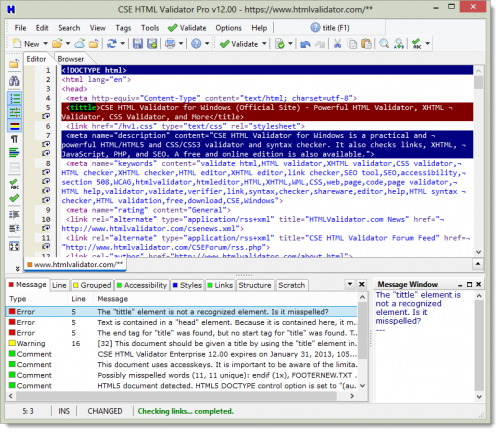The image size is (500, 433).
Task: Open the Tags menu
Action: click(x=123, y=28)
